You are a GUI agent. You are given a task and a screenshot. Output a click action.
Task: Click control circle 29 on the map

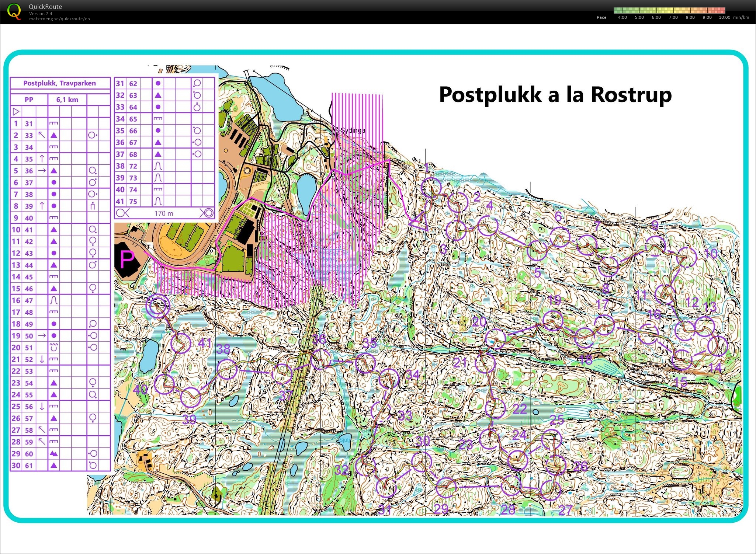(x=447, y=488)
